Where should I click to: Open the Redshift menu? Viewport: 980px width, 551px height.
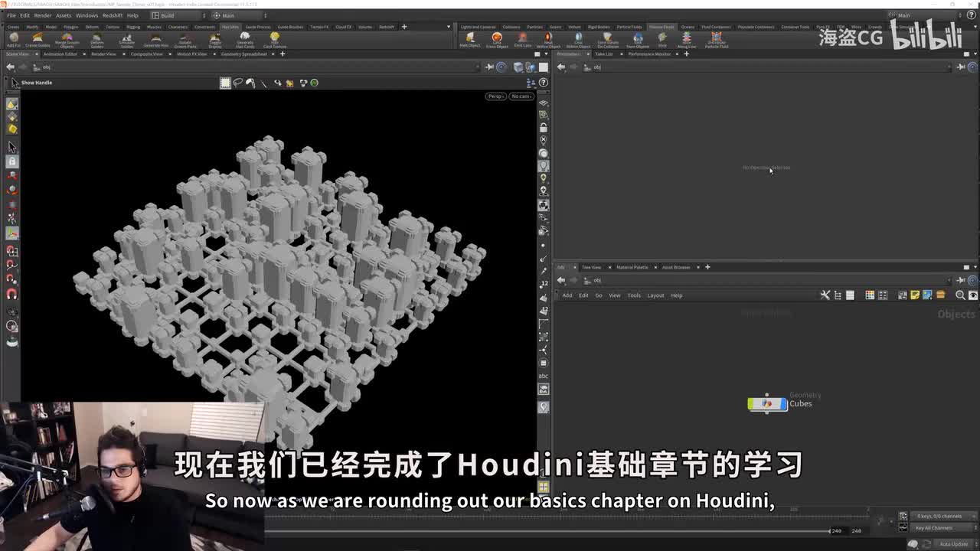tap(113, 15)
